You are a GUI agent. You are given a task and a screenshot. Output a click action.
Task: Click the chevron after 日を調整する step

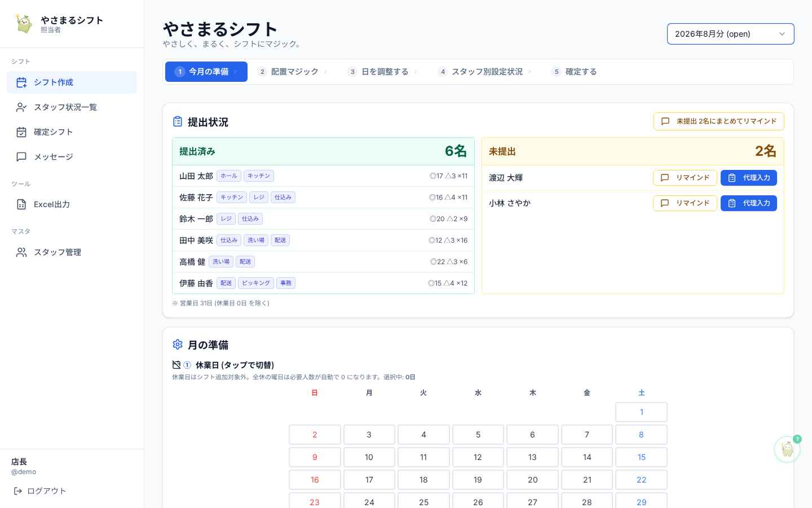(x=416, y=72)
